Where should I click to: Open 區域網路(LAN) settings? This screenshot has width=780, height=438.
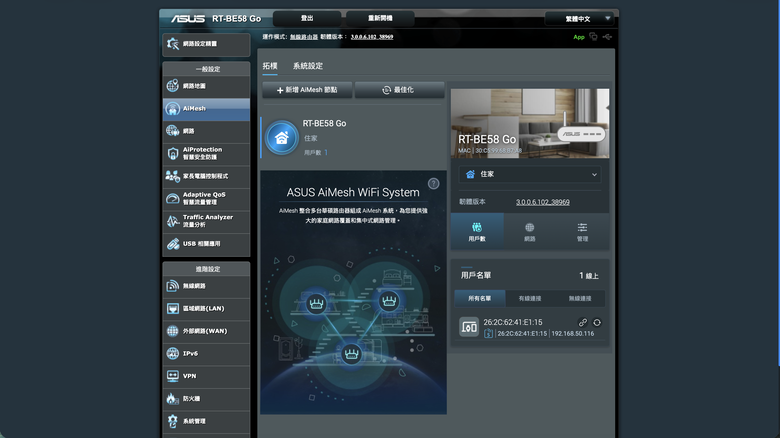click(206, 309)
